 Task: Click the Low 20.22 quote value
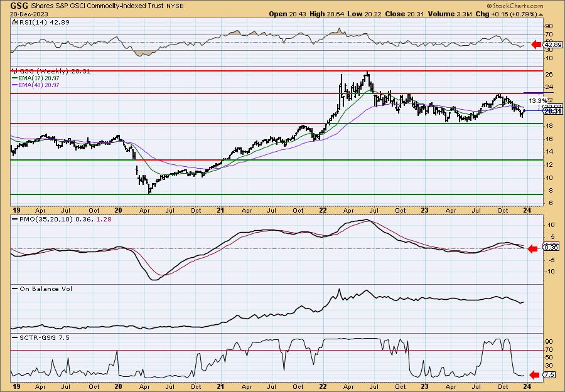[x=364, y=14]
